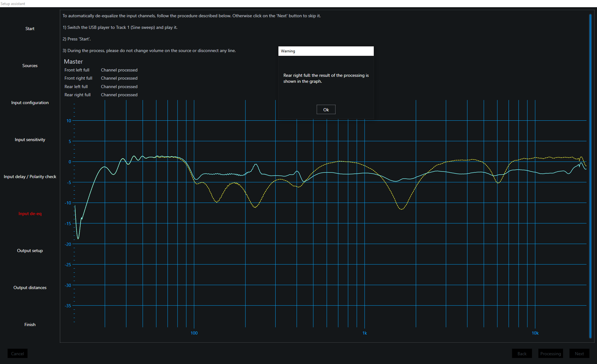Select Input configuration in sidebar
The width and height of the screenshot is (597, 364).
[x=30, y=103]
